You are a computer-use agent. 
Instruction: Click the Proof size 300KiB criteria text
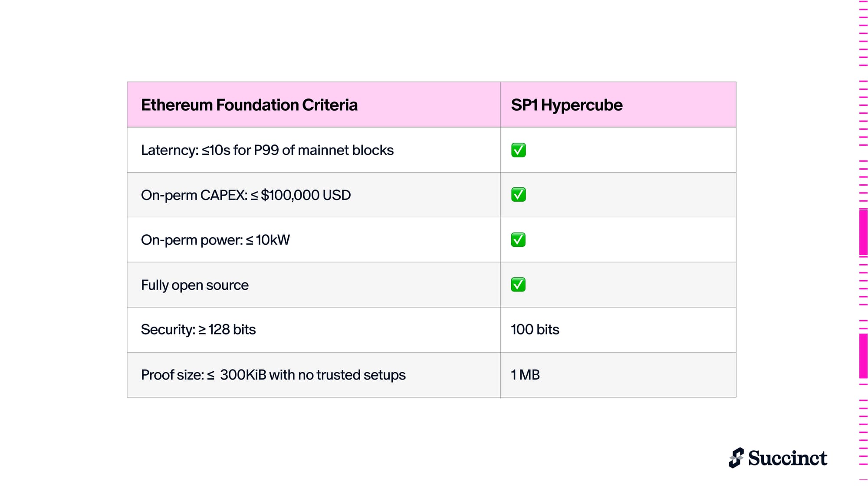click(273, 375)
